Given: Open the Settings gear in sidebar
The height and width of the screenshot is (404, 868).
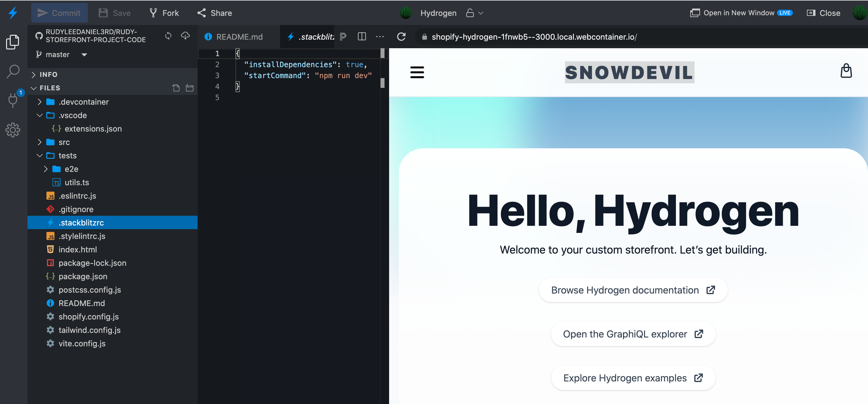Looking at the screenshot, I should coord(13,130).
